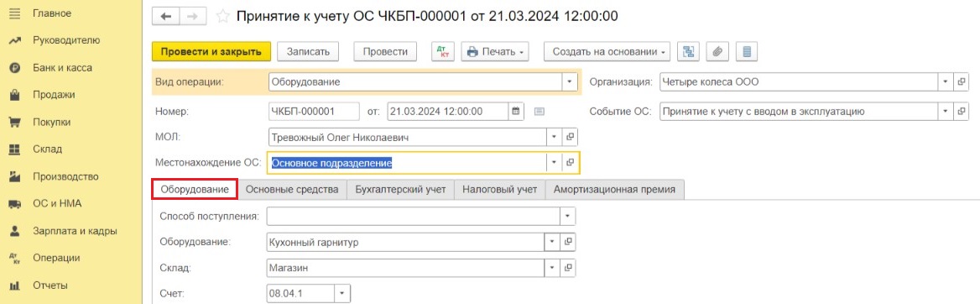The width and height of the screenshot is (980, 304).
Task: Switch to the Амортизационная премия tab
Action: coord(614,190)
